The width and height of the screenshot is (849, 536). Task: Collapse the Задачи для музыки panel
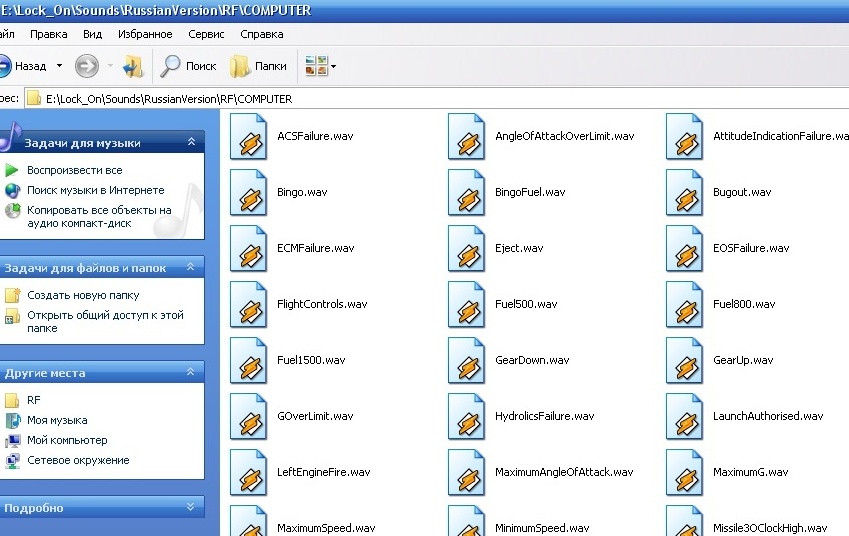[x=191, y=142]
